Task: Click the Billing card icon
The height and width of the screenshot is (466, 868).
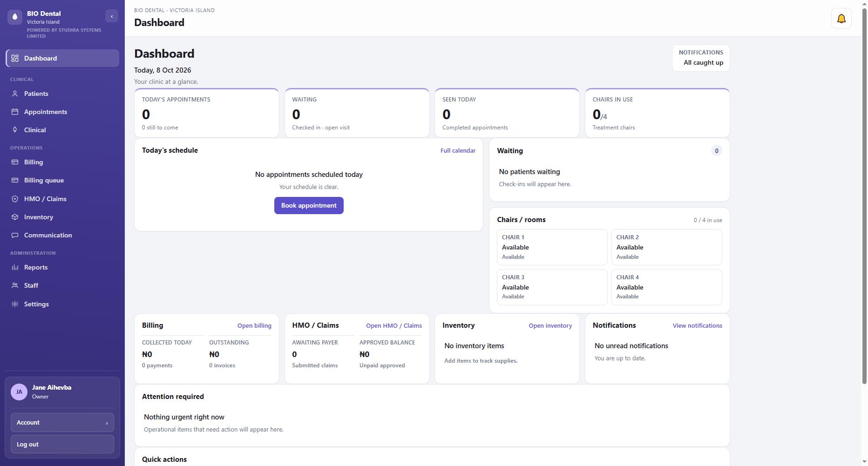Action: pyautogui.click(x=15, y=162)
